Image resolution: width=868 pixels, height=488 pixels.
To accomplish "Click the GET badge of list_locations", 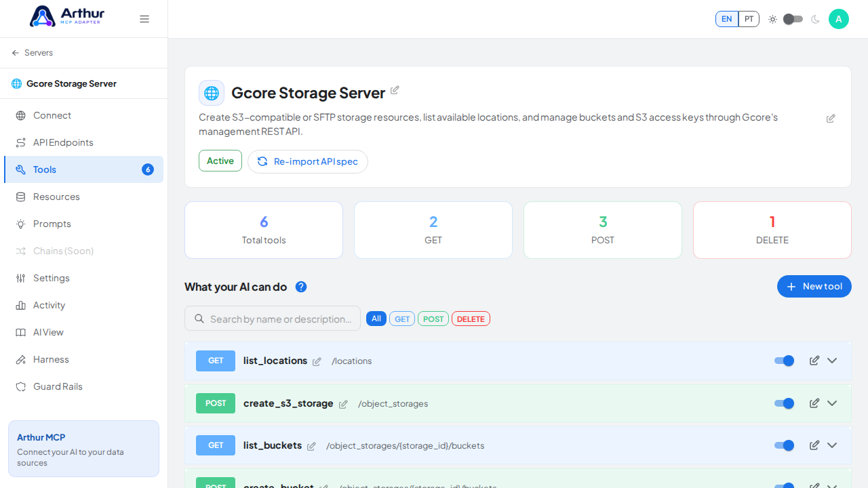I will pos(216,361).
